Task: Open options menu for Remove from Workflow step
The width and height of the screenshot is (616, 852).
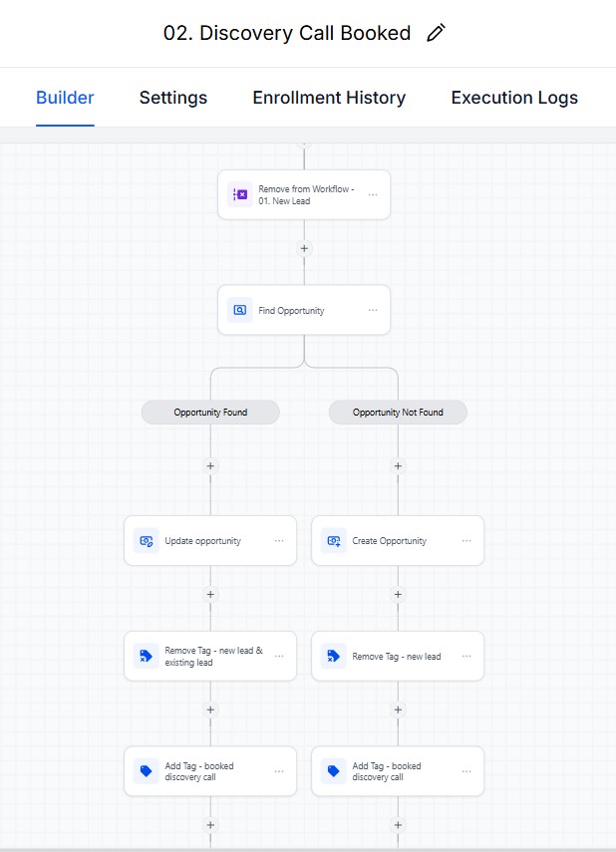Action: point(373,194)
